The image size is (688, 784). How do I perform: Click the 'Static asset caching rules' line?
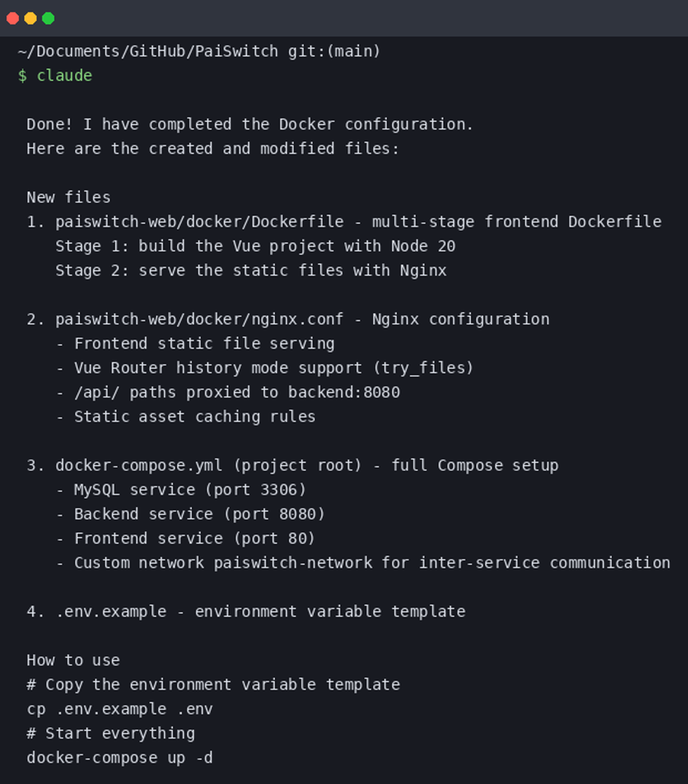[x=195, y=417]
